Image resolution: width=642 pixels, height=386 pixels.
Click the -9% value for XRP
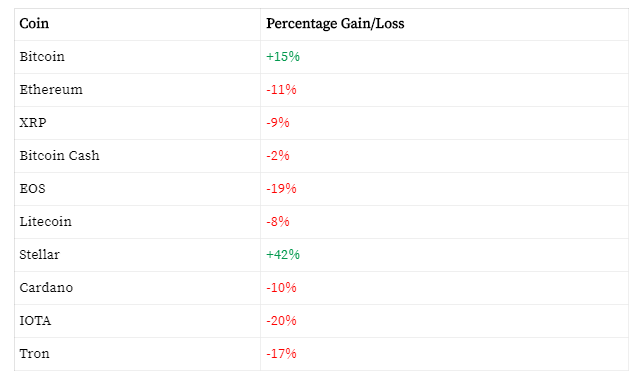pyautogui.click(x=278, y=122)
